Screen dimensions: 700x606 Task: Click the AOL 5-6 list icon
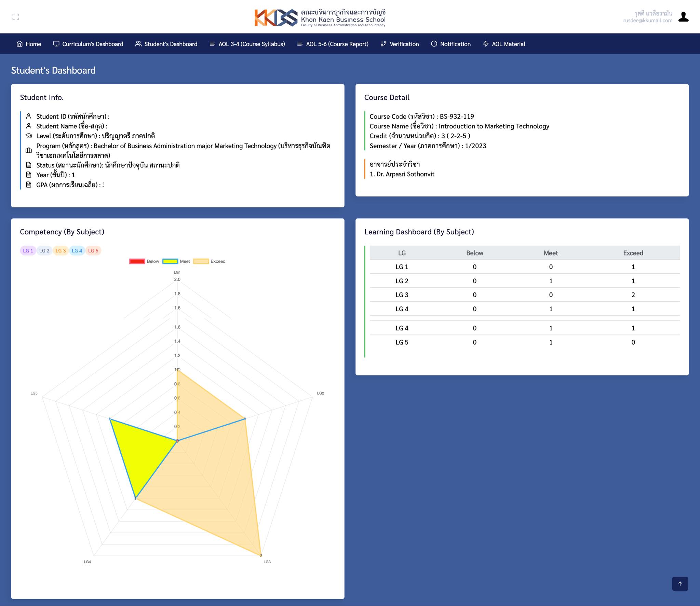300,44
